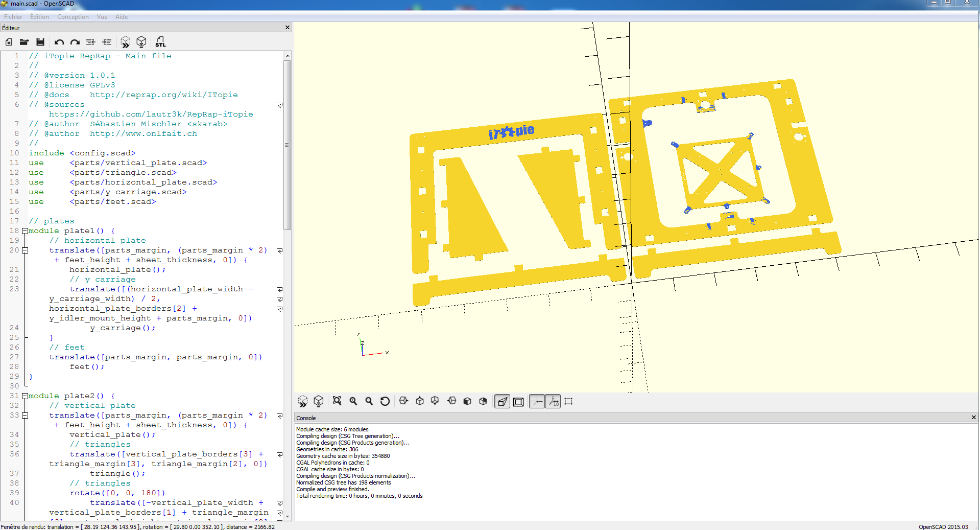Screen dimensions: 980x530
Task: Zoom out of the 3D view
Action: click(x=369, y=401)
